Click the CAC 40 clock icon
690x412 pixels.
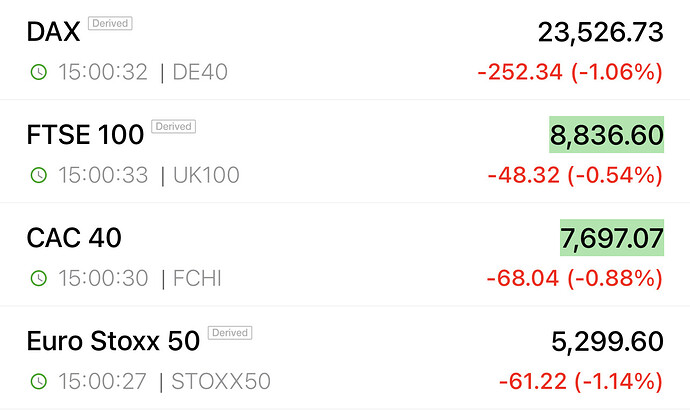38,278
